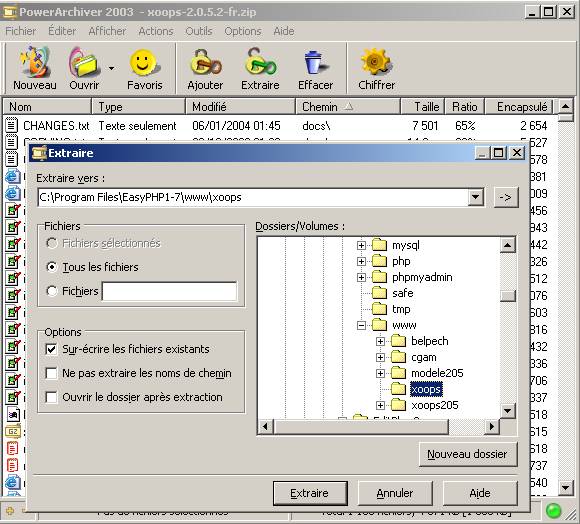580x524 pixels.
Task: Enable Ouvrir le dossier après extraction
Action: [x=51, y=397]
